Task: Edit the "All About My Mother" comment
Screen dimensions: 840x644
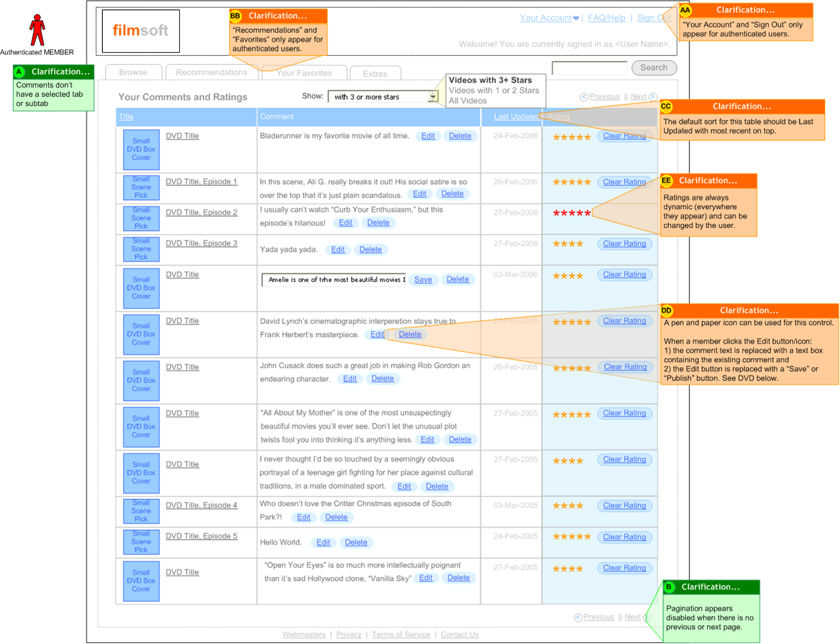Action: 427,440
